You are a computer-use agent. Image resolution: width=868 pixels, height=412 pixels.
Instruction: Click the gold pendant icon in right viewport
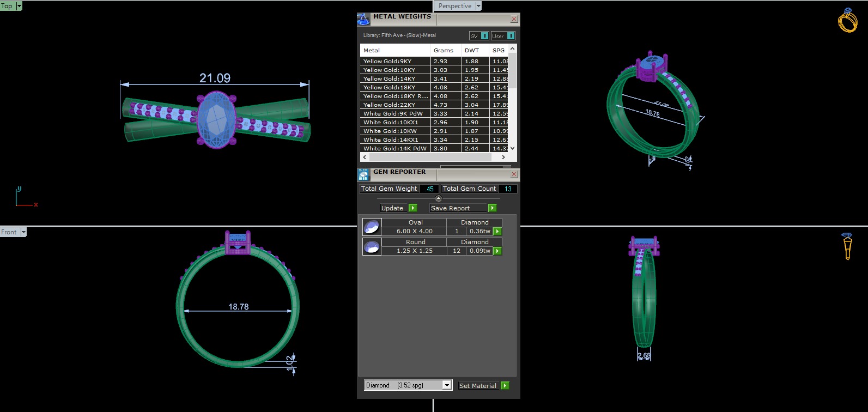pos(847,246)
